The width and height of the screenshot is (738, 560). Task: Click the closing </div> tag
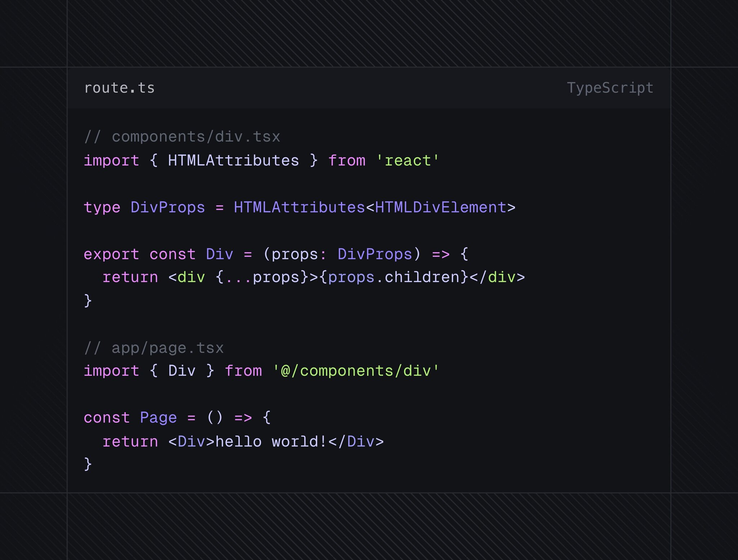(x=497, y=277)
